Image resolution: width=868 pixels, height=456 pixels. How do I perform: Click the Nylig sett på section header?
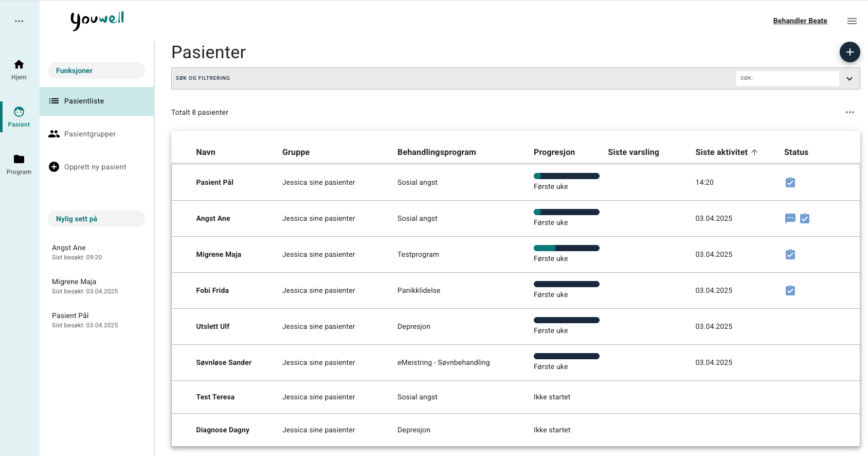[x=97, y=219]
